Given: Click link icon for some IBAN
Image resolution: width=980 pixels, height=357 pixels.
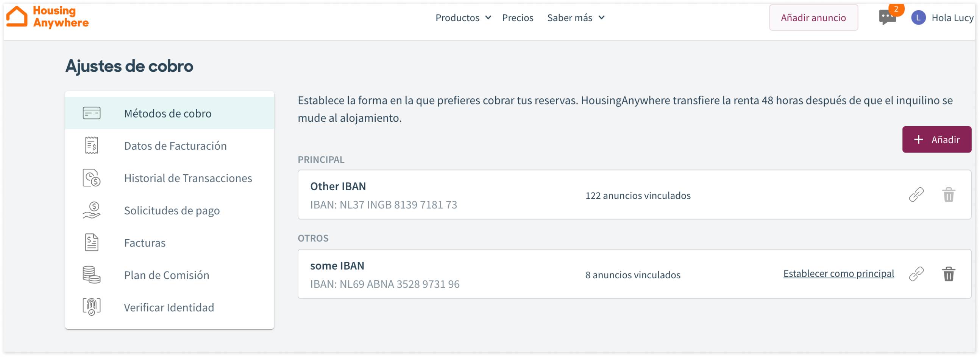Looking at the screenshot, I should [916, 274].
